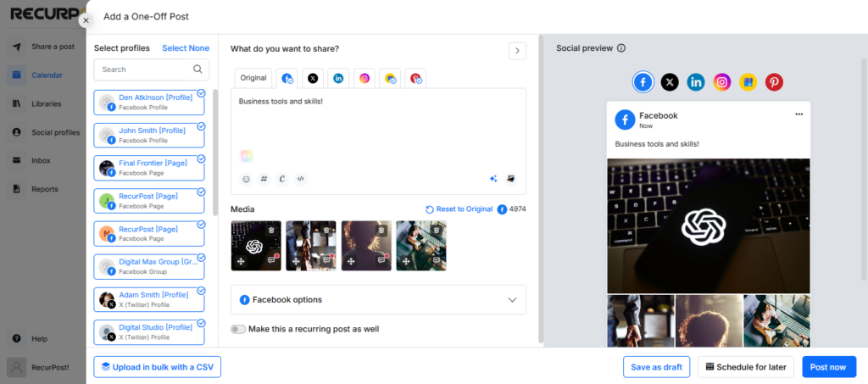Open comment icon on ChatGPT logo thumbnail
Screen dimensions: 868x384
coord(272,260)
